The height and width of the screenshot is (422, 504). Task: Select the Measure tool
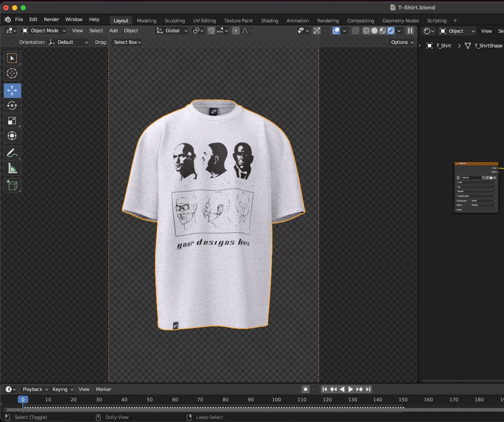[12, 168]
